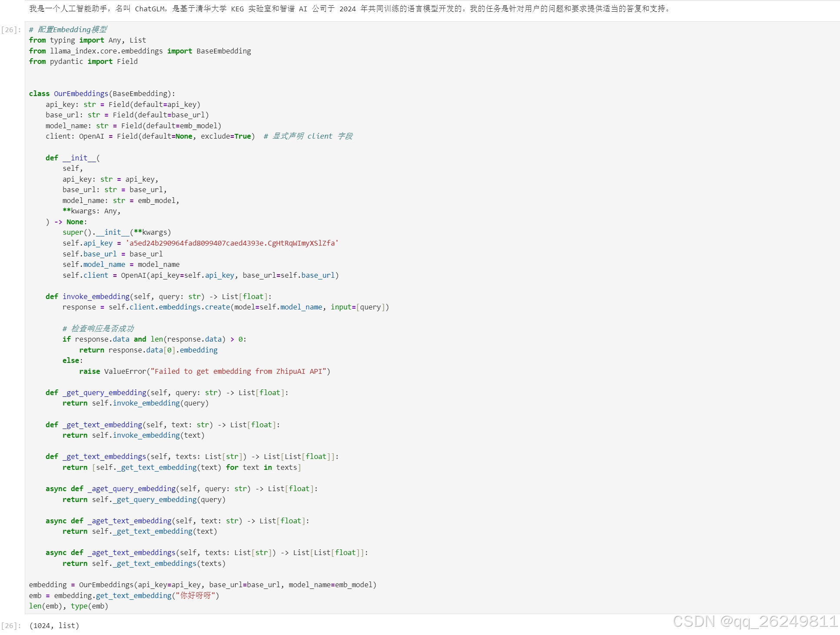
Task: Click the input cell prompt [26]
Action: click(11, 30)
